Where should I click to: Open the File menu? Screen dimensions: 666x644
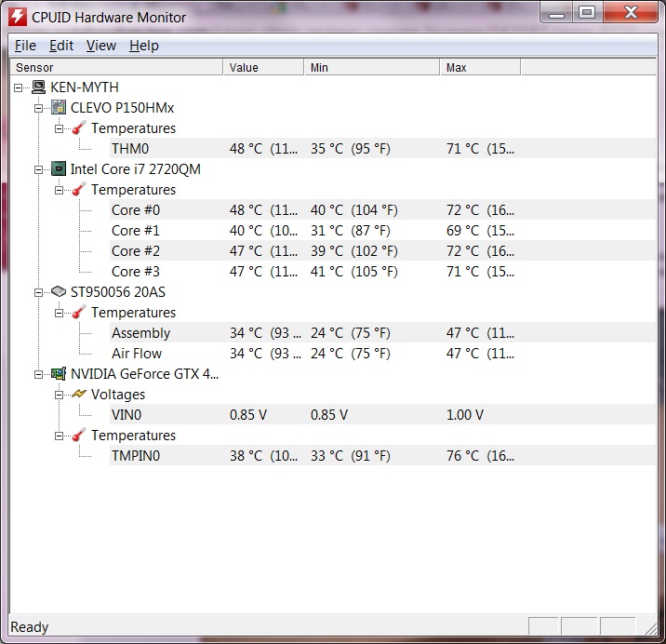[25, 46]
